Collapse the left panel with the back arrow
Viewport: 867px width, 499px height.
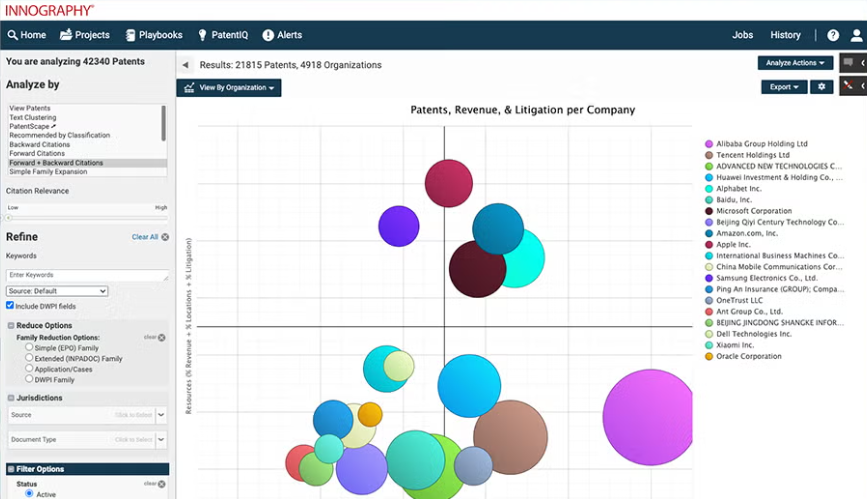[x=185, y=65]
